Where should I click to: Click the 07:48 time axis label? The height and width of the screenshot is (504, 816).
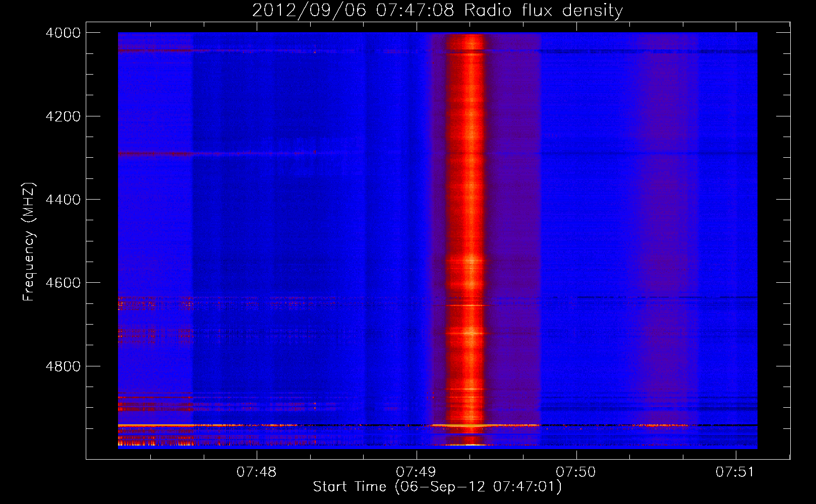257,472
